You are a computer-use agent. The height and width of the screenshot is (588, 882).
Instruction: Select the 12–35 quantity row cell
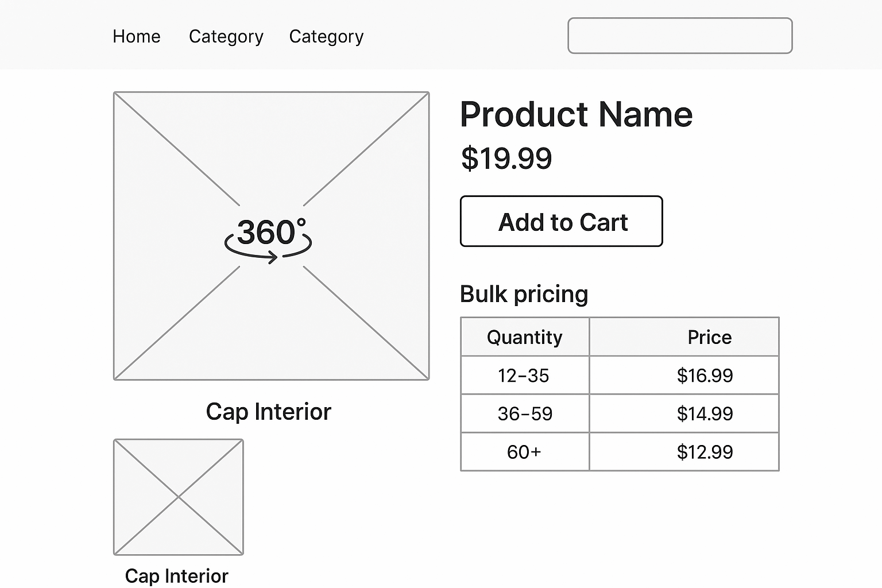click(x=524, y=376)
